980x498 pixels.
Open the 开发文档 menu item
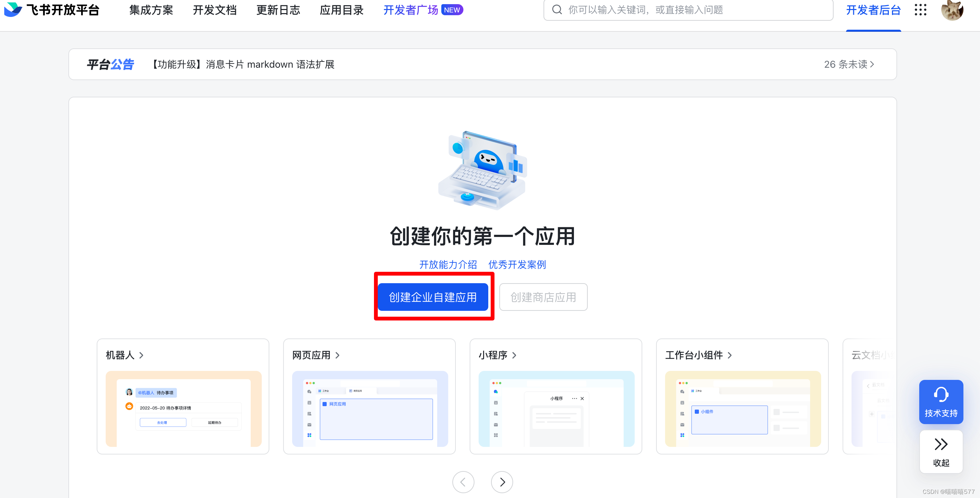tap(214, 10)
